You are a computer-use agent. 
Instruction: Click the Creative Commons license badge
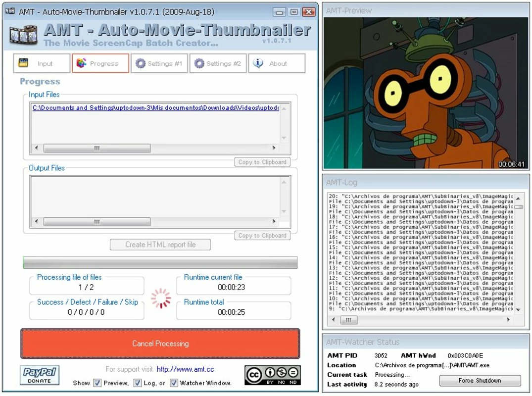coord(273,375)
